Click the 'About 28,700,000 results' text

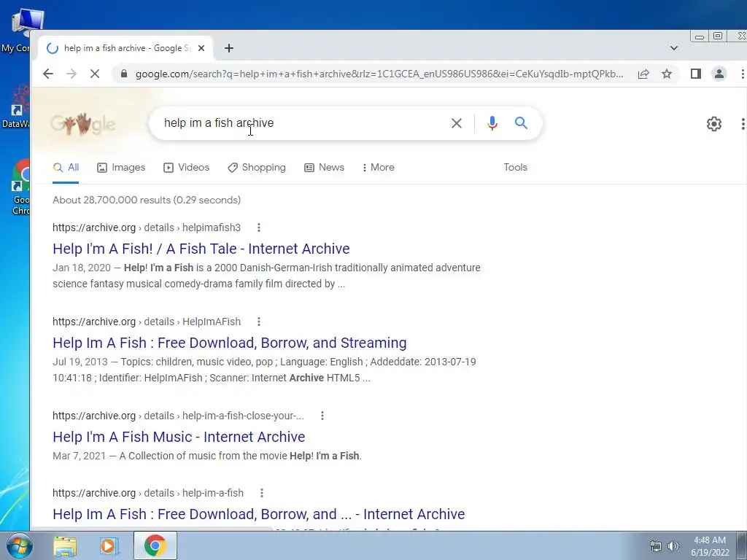(146, 200)
